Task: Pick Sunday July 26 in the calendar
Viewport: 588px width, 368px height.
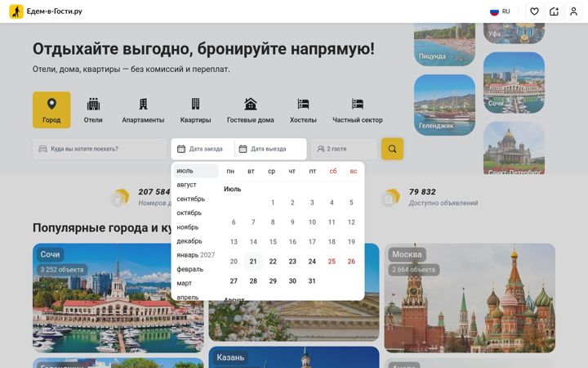Action: (x=351, y=262)
